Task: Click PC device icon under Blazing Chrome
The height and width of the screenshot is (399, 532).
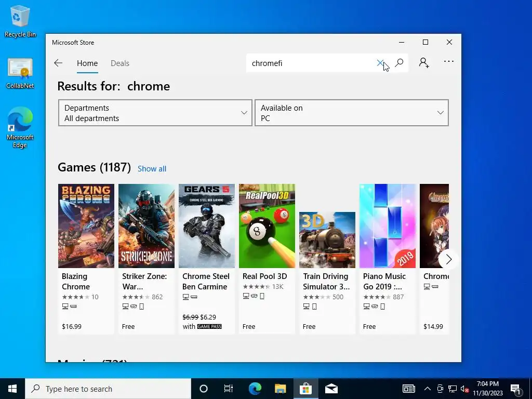Action: (x=65, y=307)
